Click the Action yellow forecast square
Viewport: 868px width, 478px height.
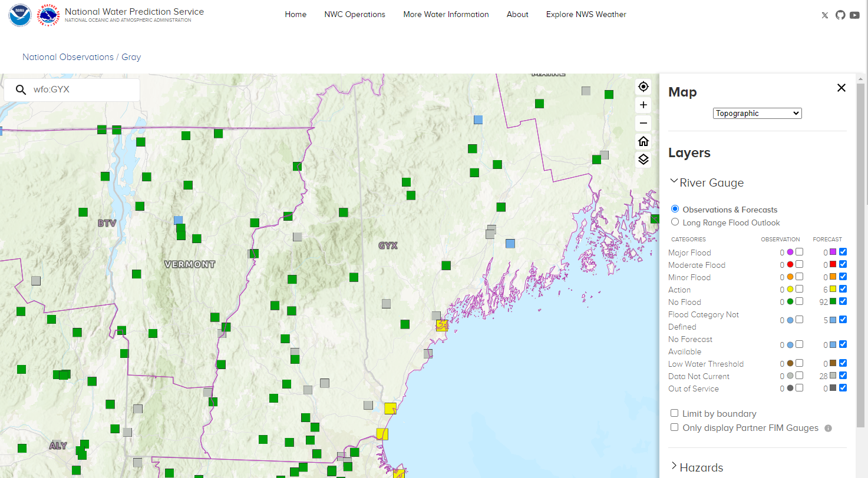click(833, 289)
